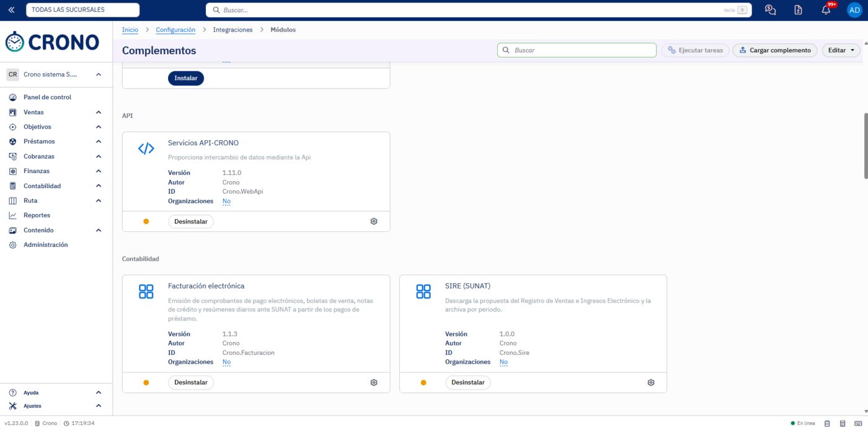The height and width of the screenshot is (430, 868).
Task: Open notifications bell with 99+ badge
Action: point(826,10)
